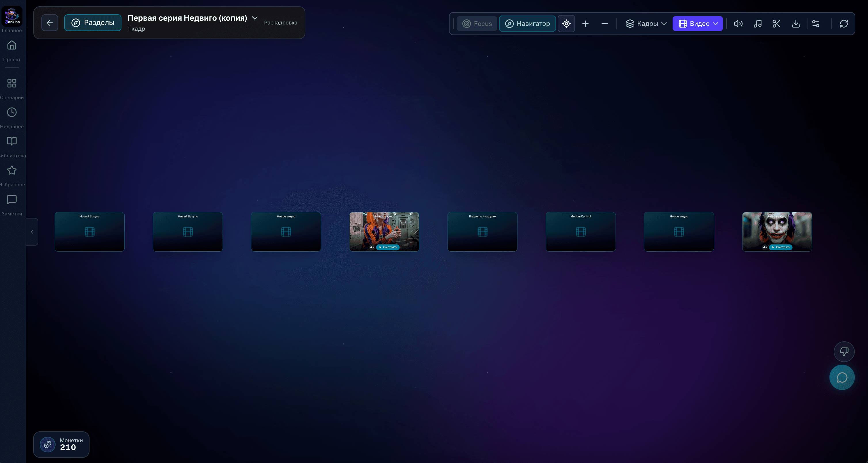Viewport: 868px width, 463px height.
Task: Click the coin icon next to Монетки
Action: tap(47, 445)
